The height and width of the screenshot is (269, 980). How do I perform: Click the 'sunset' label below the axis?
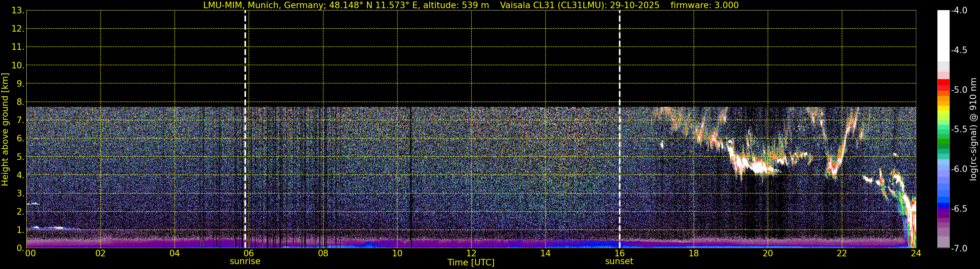pos(619,262)
